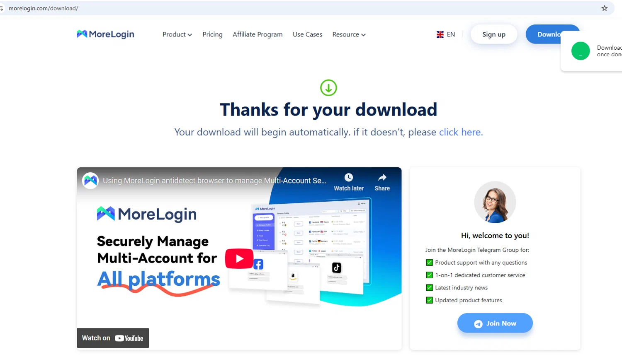622x364 pixels.
Task: Click the site info icon in address bar
Action: point(2,8)
